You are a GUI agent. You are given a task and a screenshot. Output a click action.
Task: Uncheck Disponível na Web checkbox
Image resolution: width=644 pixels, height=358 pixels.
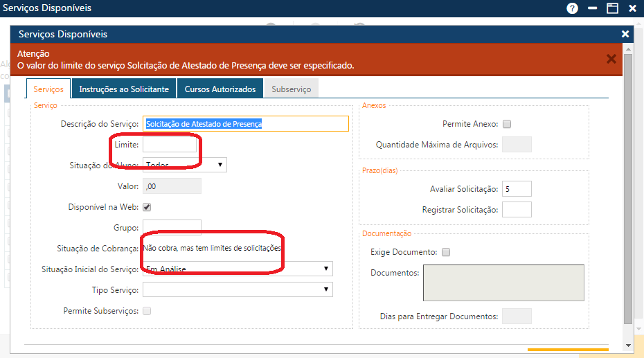(x=147, y=207)
